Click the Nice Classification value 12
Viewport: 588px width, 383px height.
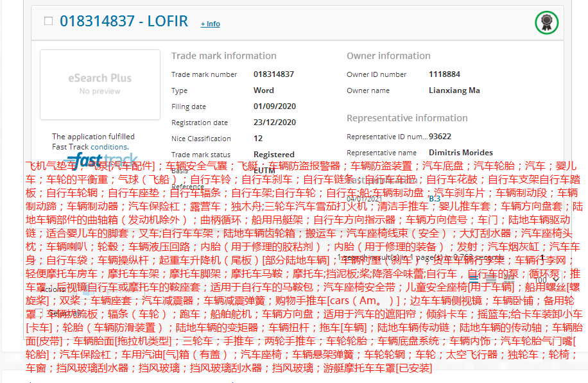coord(258,139)
